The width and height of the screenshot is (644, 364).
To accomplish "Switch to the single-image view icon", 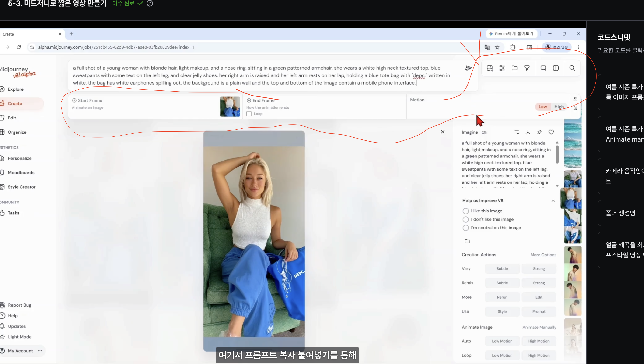I will [x=543, y=68].
